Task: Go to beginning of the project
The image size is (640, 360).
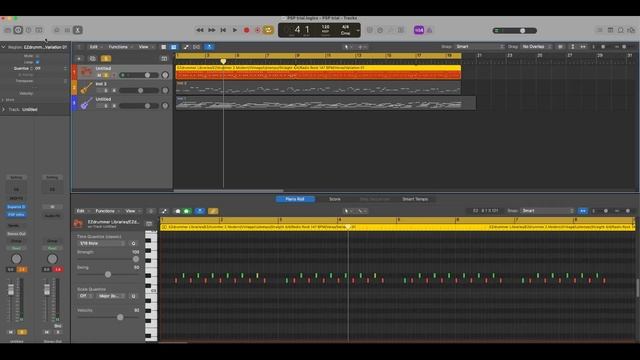Action: (x=223, y=30)
